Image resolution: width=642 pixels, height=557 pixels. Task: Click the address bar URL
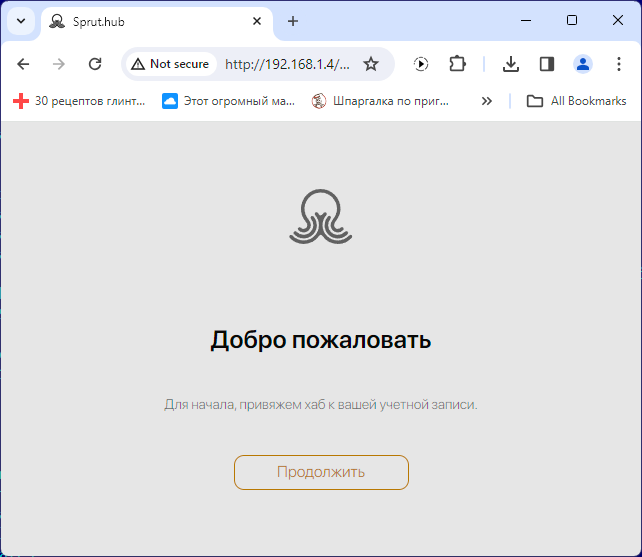pos(287,64)
